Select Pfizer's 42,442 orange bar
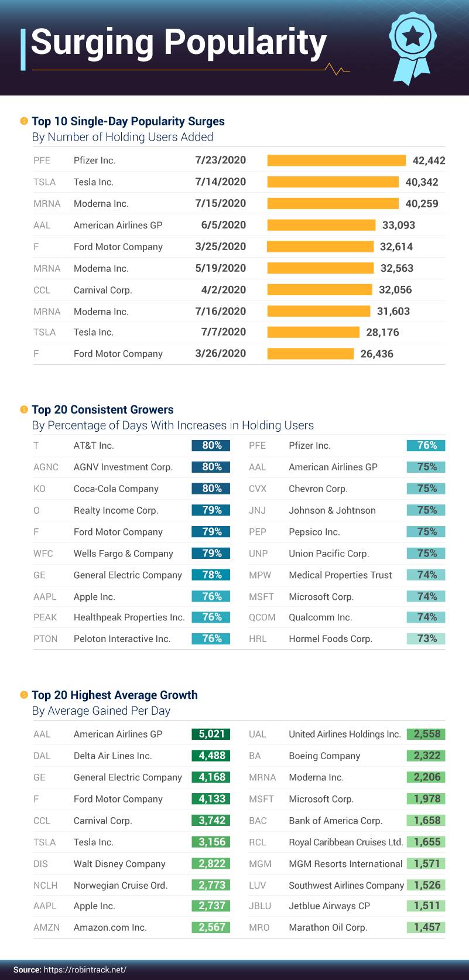469x980 pixels. click(336, 161)
